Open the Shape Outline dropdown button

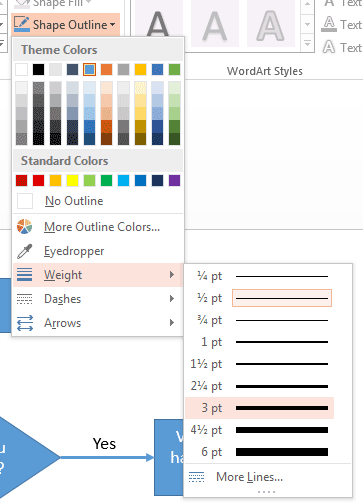click(65, 24)
